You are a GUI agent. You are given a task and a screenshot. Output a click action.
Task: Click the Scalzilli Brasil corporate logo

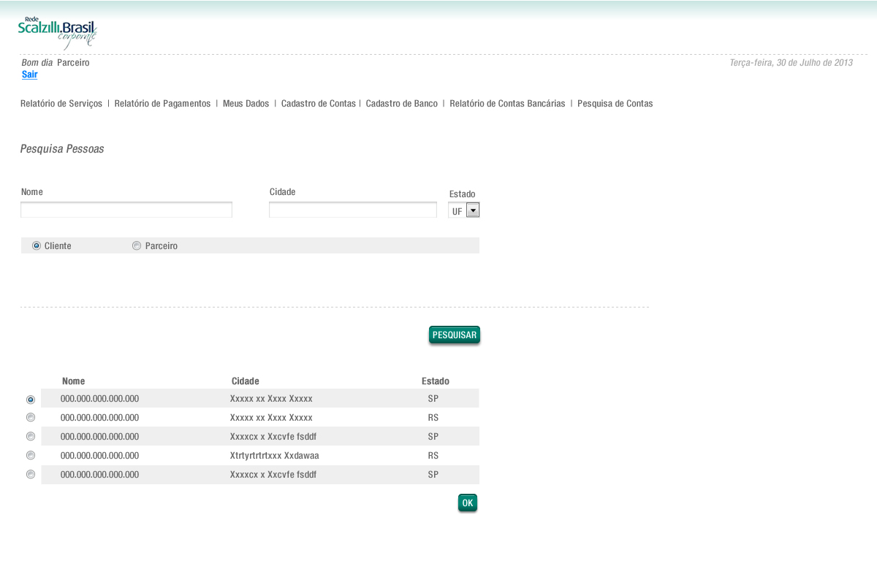[57, 33]
